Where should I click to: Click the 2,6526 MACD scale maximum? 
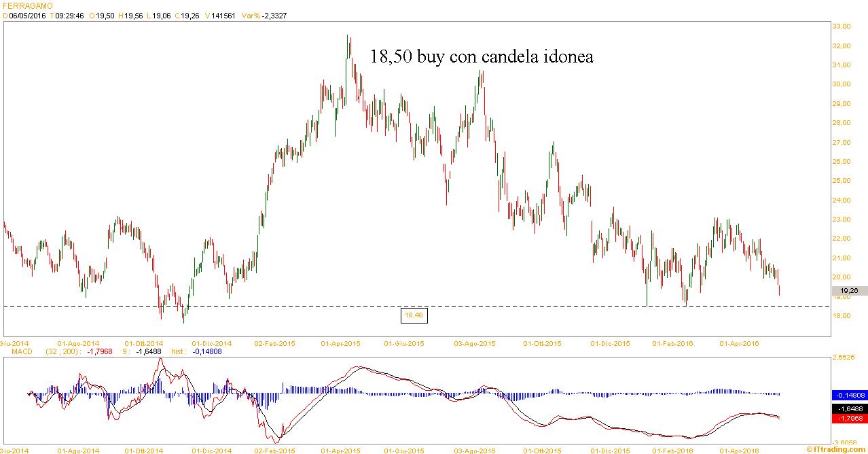pyautogui.click(x=843, y=357)
